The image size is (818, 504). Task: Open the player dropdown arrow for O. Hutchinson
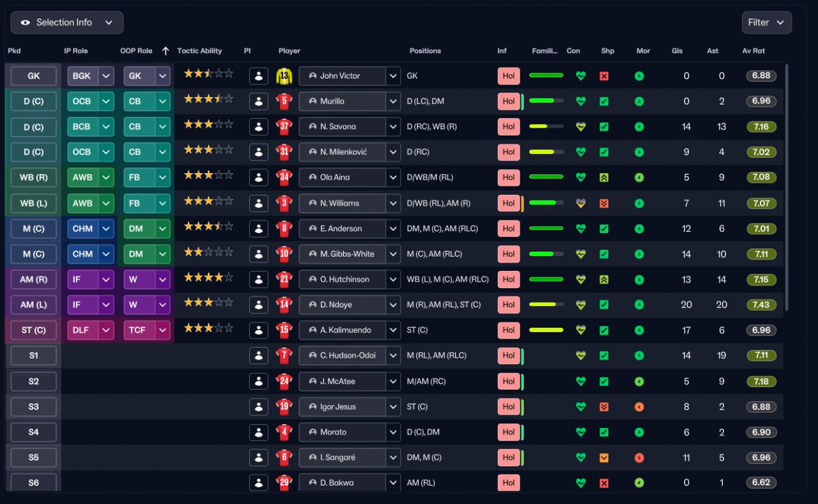(x=393, y=279)
